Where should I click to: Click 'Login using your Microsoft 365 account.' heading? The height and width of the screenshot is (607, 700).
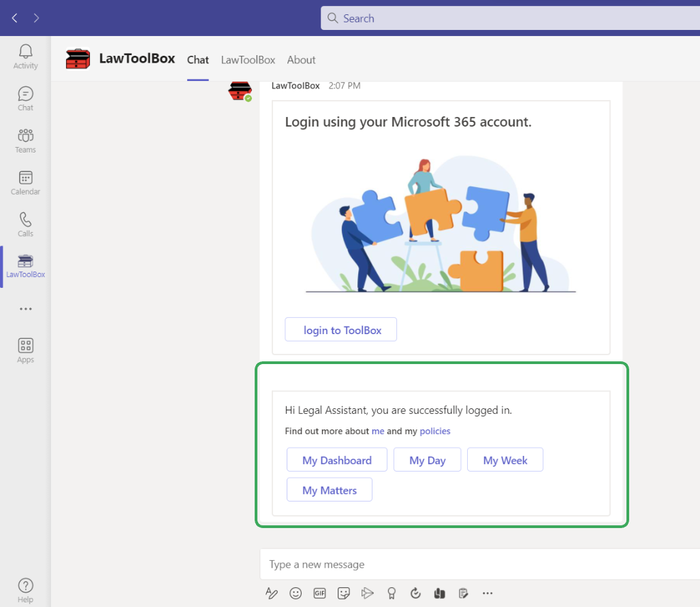pyautogui.click(x=409, y=122)
